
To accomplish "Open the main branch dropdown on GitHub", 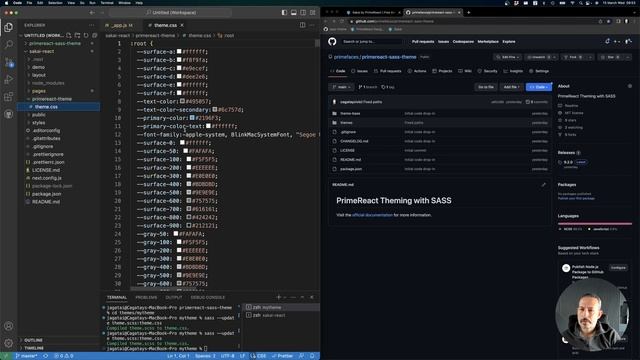I will [341, 87].
